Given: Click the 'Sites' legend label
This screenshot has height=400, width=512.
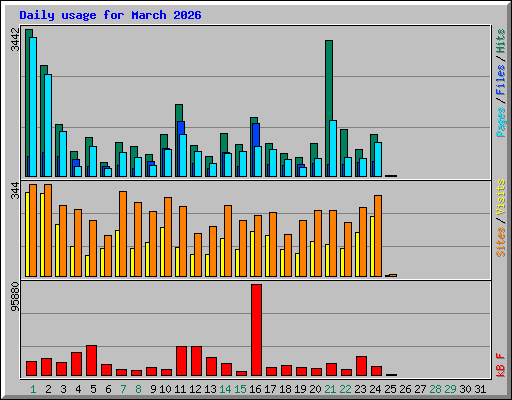Looking at the screenshot, I should coord(501,242).
